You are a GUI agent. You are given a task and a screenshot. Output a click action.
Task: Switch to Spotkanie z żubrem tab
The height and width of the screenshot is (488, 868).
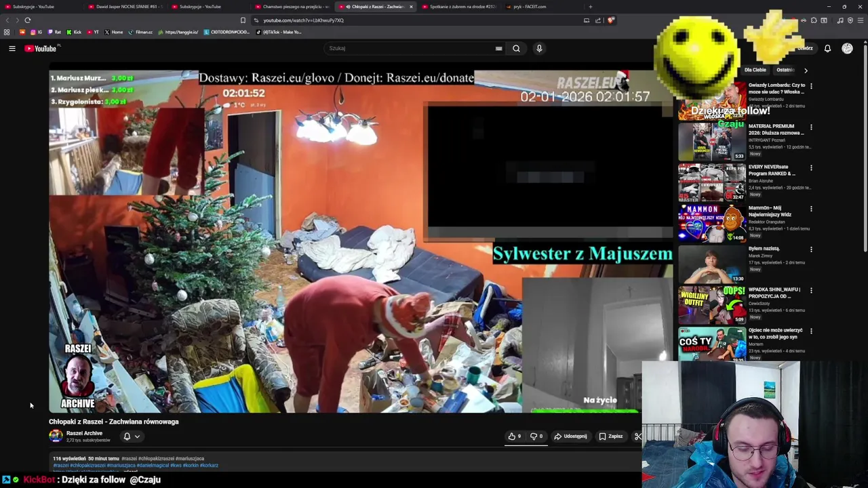pyautogui.click(x=459, y=7)
